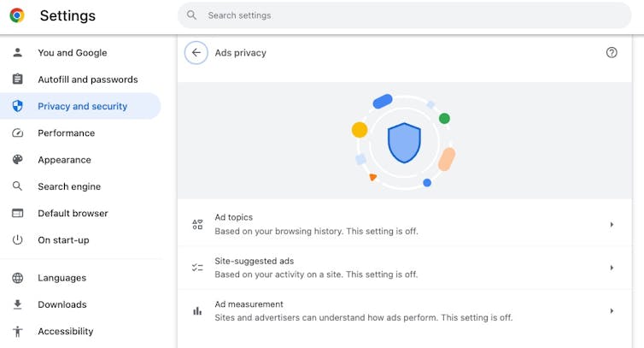This screenshot has width=644, height=348.
Task: Expand the Ad topics arrow
Action: pos(612,225)
